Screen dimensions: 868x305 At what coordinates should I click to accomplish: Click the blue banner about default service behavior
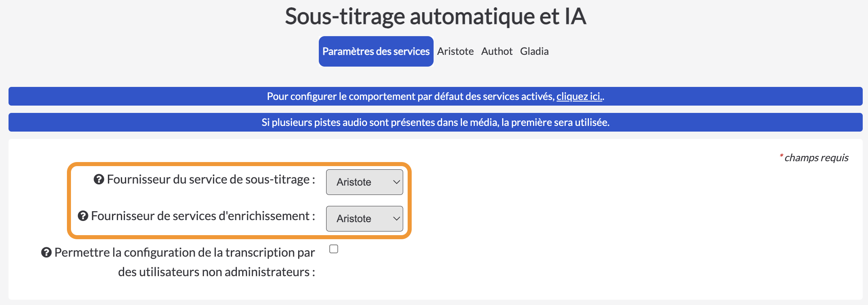point(436,96)
